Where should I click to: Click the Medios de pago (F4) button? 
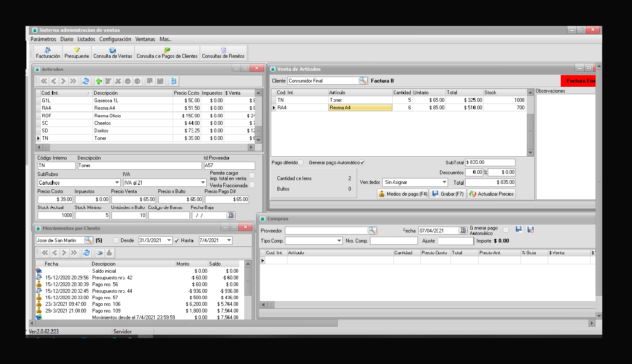pyautogui.click(x=403, y=194)
